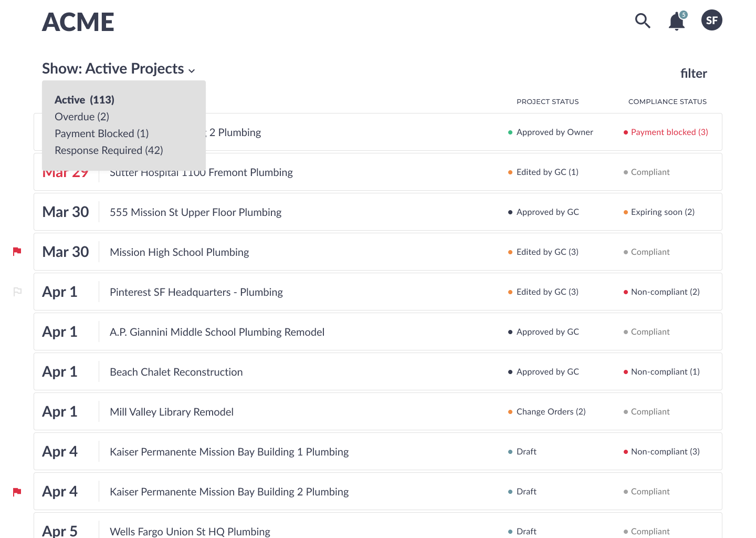
Task: Open Payment blocked (3) compliance status
Action: point(669,132)
